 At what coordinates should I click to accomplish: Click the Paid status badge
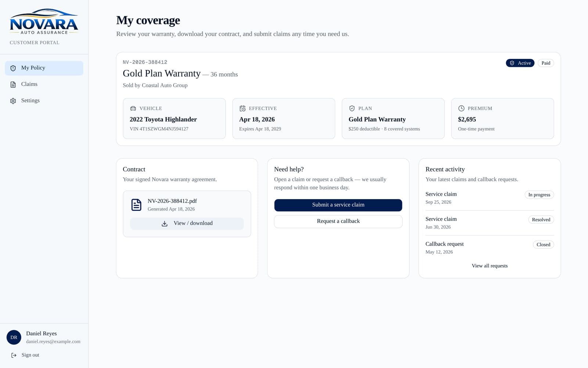tap(546, 63)
